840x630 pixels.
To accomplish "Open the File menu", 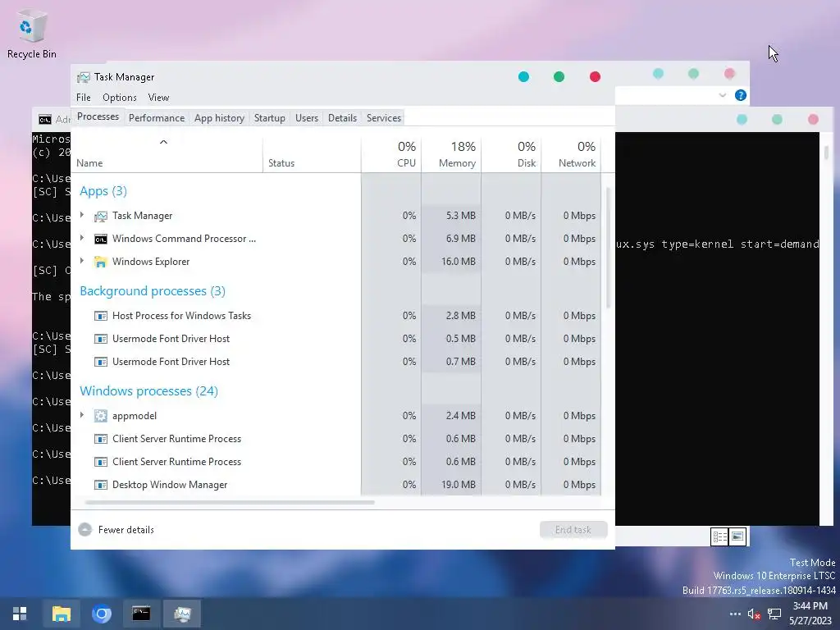I will [84, 98].
